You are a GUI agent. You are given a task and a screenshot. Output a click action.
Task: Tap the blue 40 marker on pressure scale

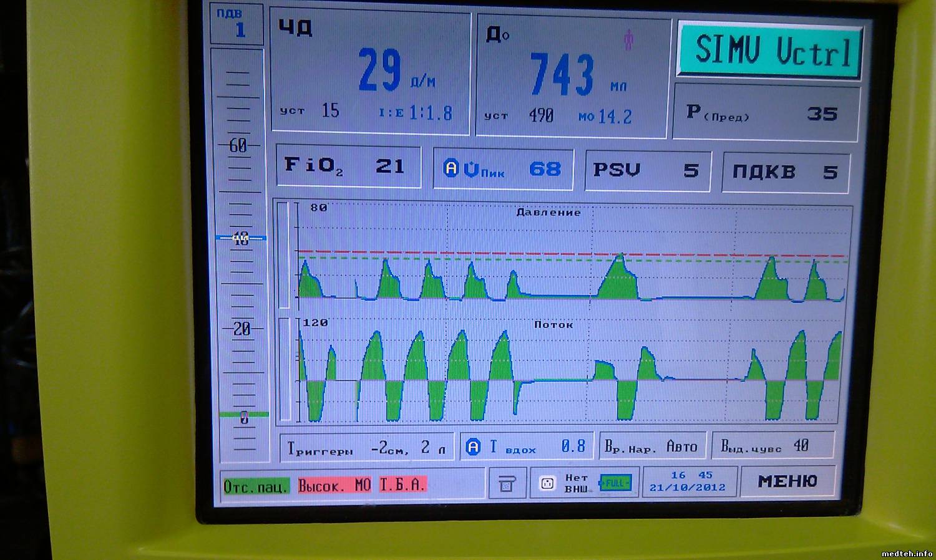[240, 238]
